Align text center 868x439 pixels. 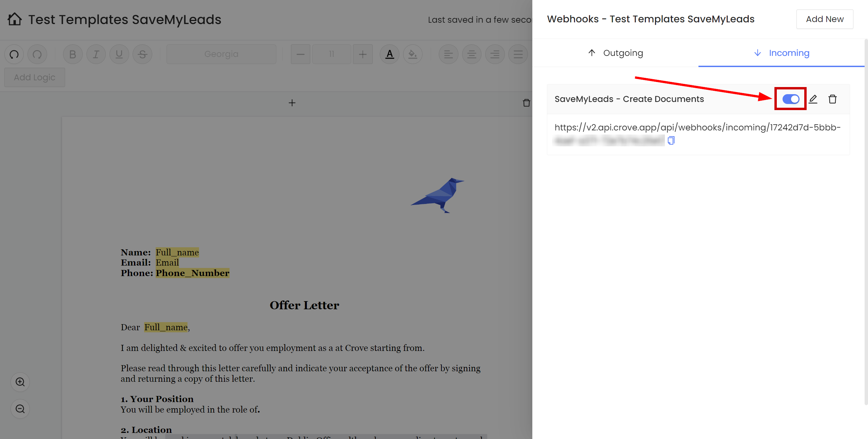tap(472, 54)
